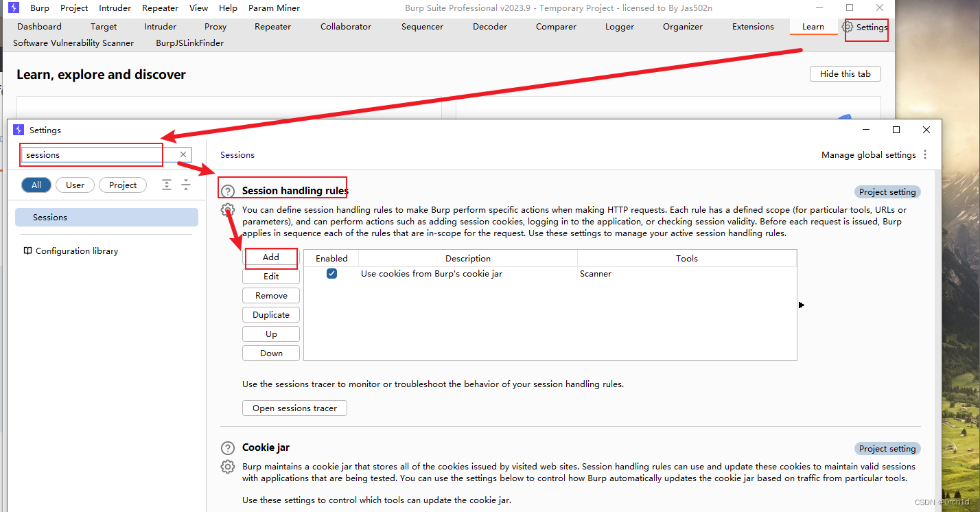The width and height of the screenshot is (980, 512).
Task: Click the Hide this tab button
Action: pos(845,74)
